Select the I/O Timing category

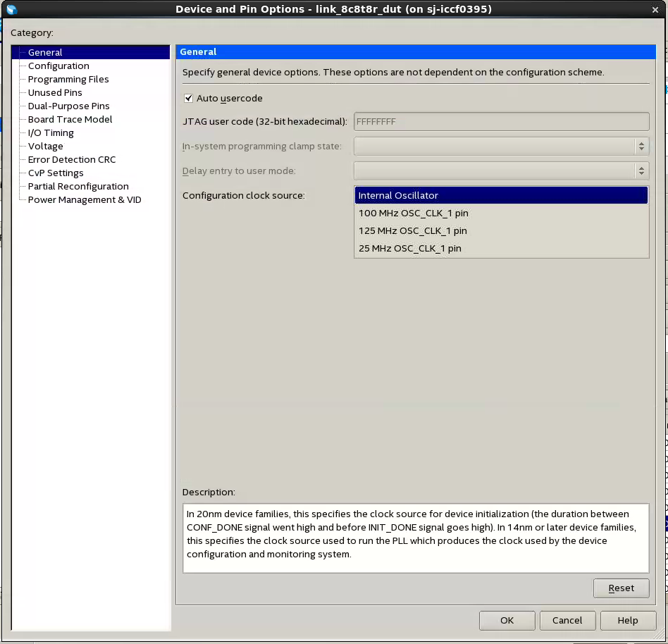click(51, 133)
